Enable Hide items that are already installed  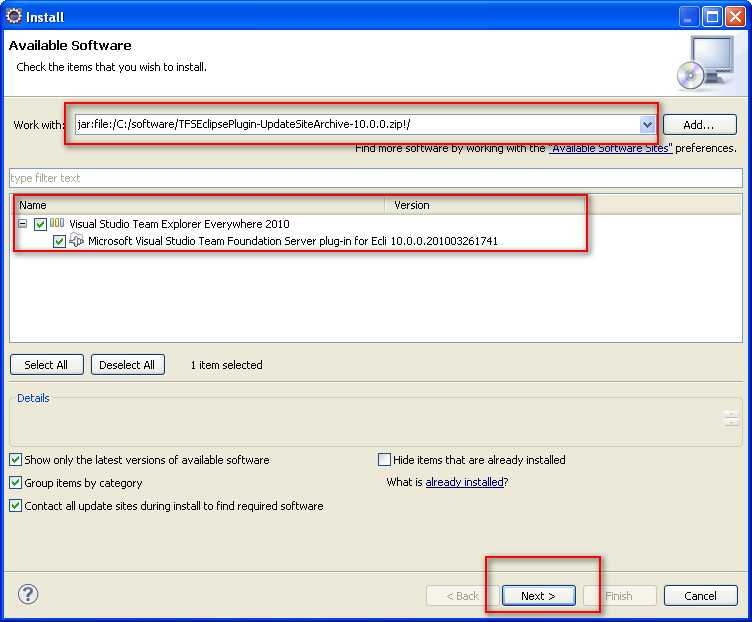coord(384,460)
